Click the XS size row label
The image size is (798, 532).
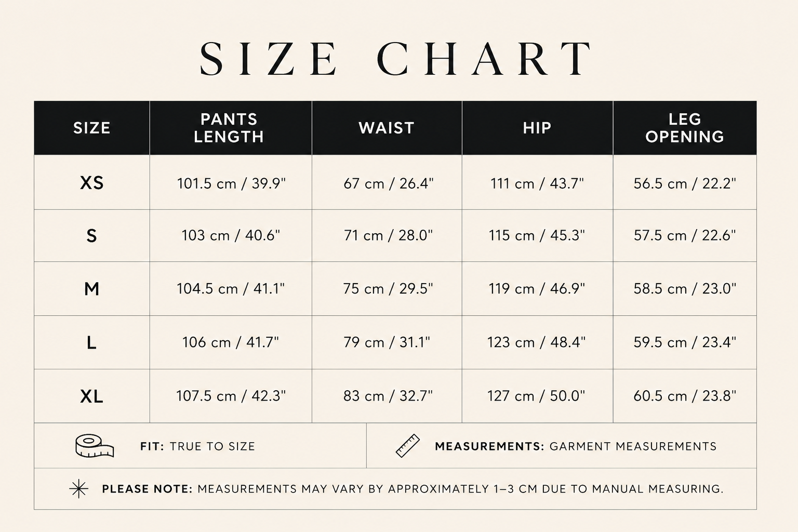92,183
